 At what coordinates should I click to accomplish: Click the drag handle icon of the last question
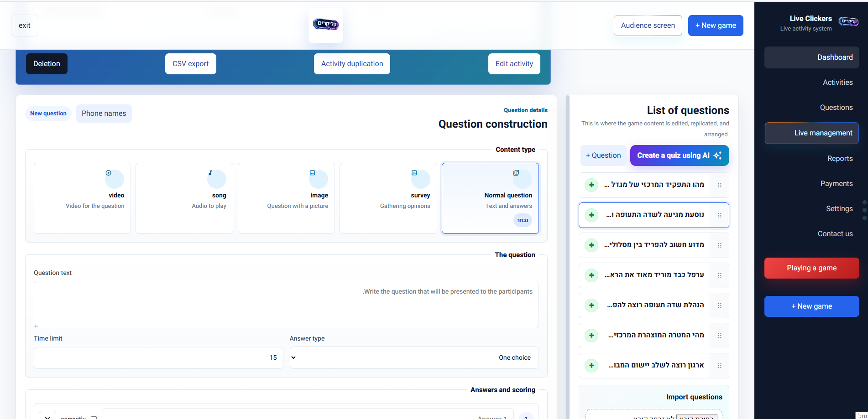[x=719, y=366]
